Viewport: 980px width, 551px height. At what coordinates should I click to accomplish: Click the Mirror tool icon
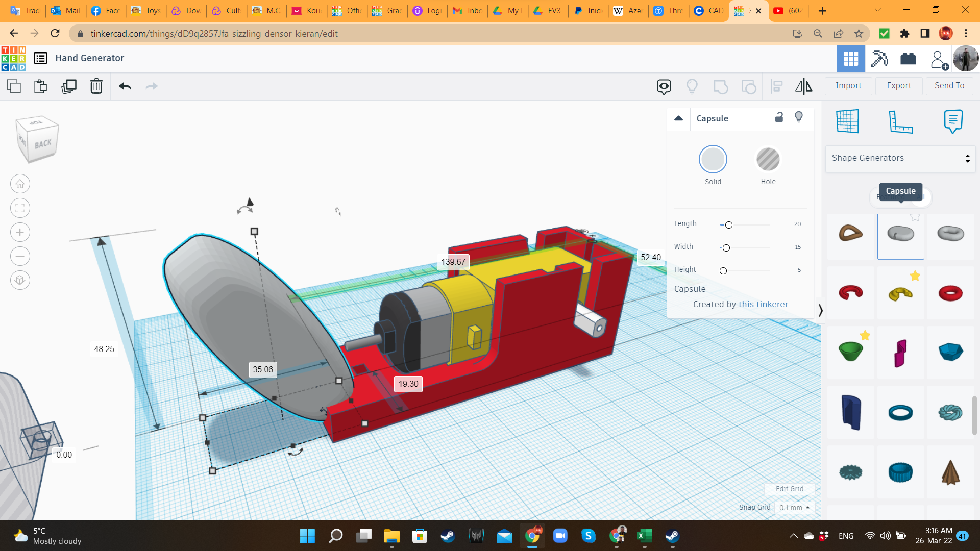(803, 86)
